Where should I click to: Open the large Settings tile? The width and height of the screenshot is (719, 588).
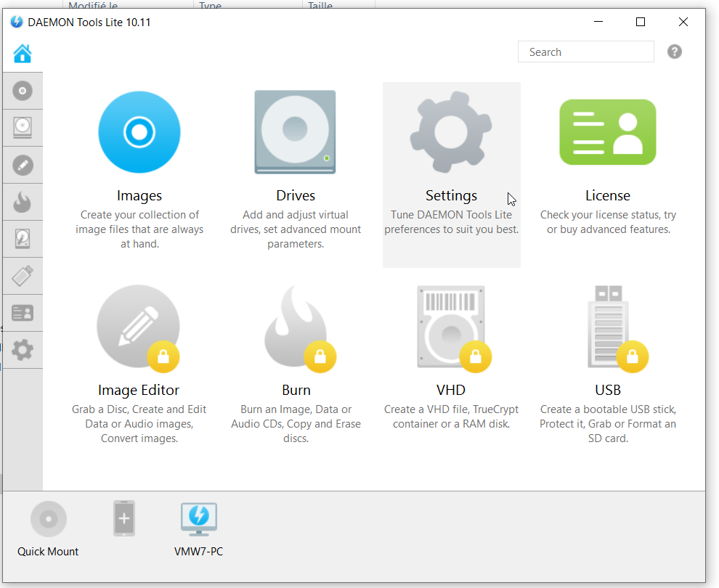click(452, 175)
